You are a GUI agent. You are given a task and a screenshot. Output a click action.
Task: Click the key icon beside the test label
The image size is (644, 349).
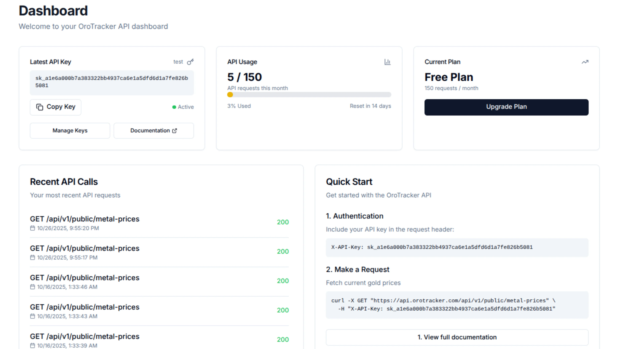tap(190, 62)
